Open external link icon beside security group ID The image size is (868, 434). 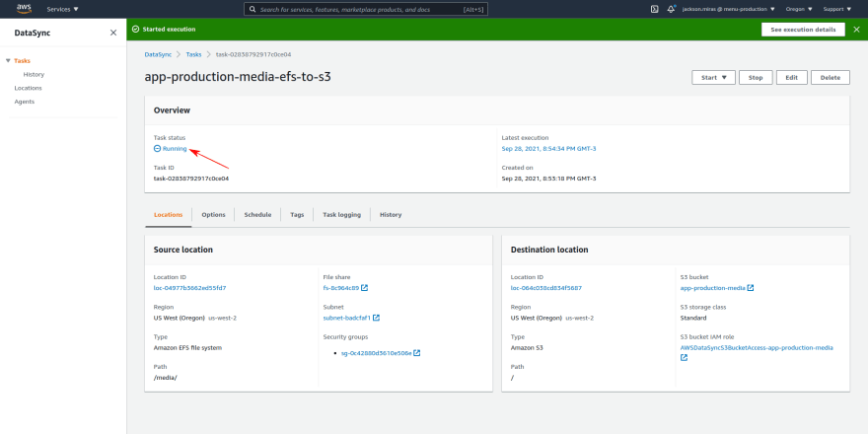(417, 353)
